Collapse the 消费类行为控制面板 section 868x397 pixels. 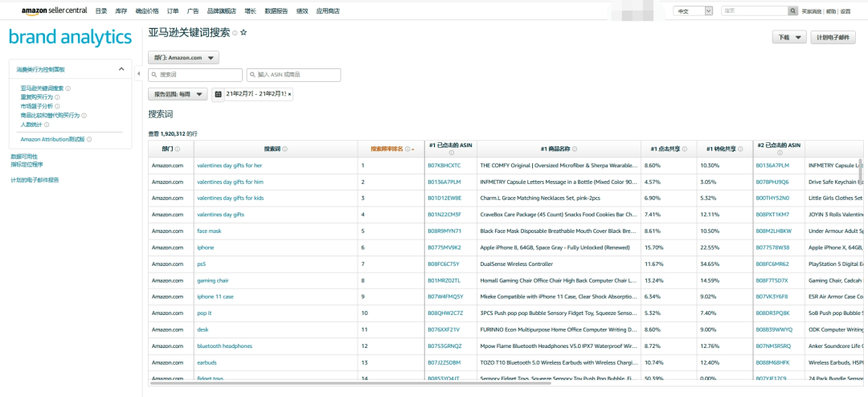coord(121,70)
